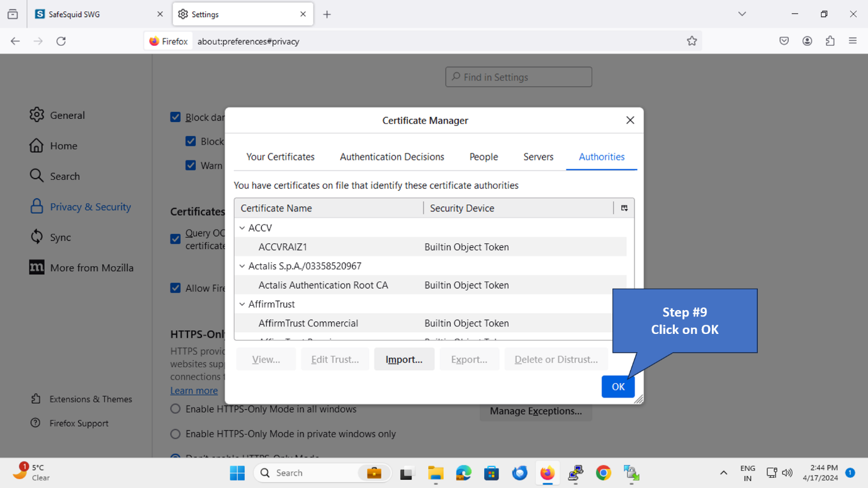Select Enable HTTPS-Only Mode in all windows

(176, 409)
